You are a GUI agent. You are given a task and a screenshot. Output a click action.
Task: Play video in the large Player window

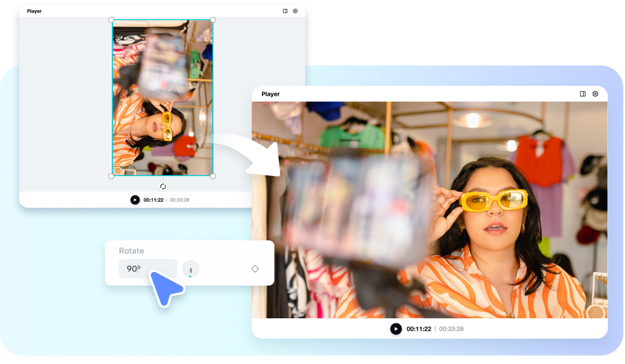(396, 329)
